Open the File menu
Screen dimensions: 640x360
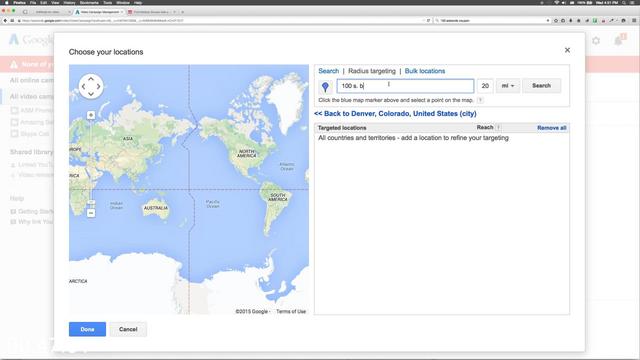(x=33, y=2)
